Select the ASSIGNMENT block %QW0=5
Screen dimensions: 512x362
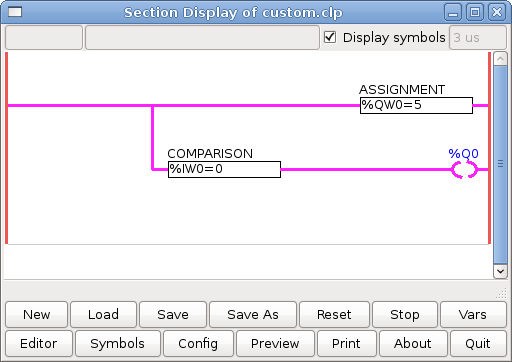tap(416, 105)
